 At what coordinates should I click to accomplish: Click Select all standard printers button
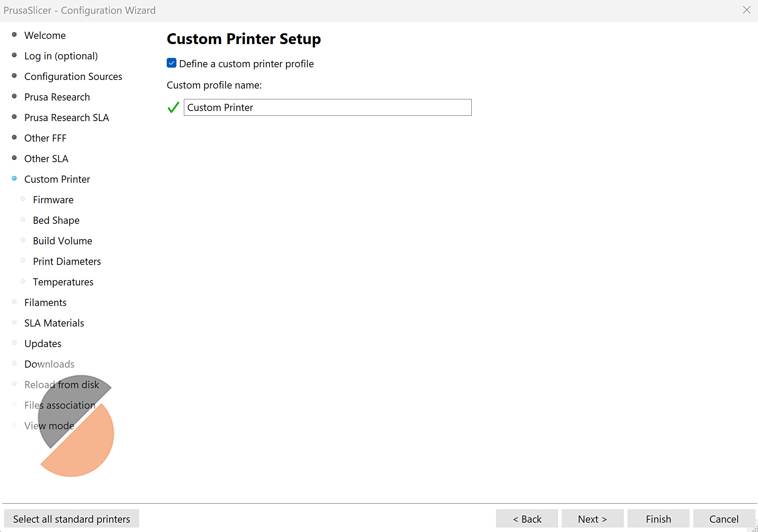point(71,519)
